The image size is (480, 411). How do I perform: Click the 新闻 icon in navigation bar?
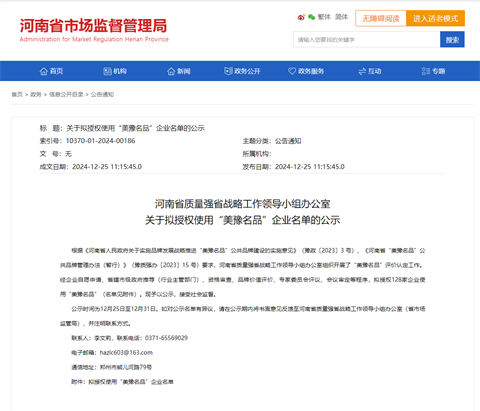click(x=171, y=71)
